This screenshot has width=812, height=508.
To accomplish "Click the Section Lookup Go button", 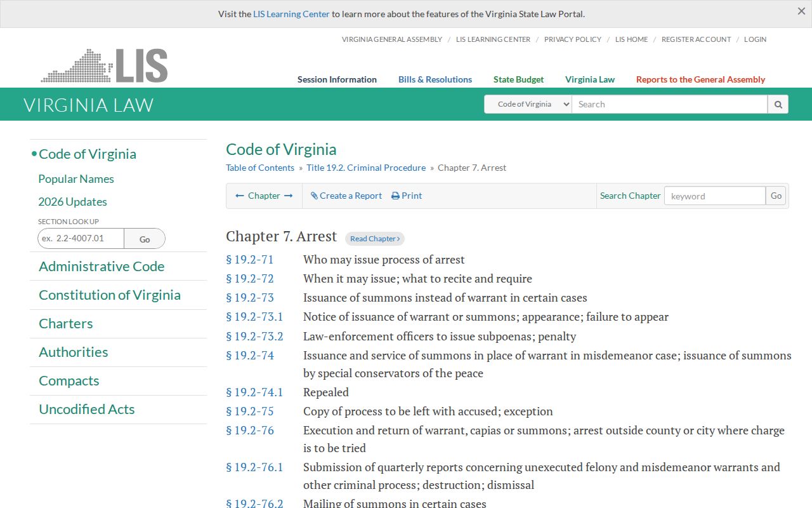I will click(x=145, y=239).
